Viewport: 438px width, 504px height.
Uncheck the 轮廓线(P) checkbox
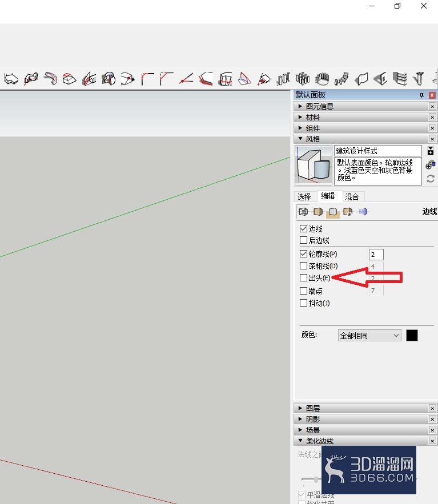coord(303,254)
